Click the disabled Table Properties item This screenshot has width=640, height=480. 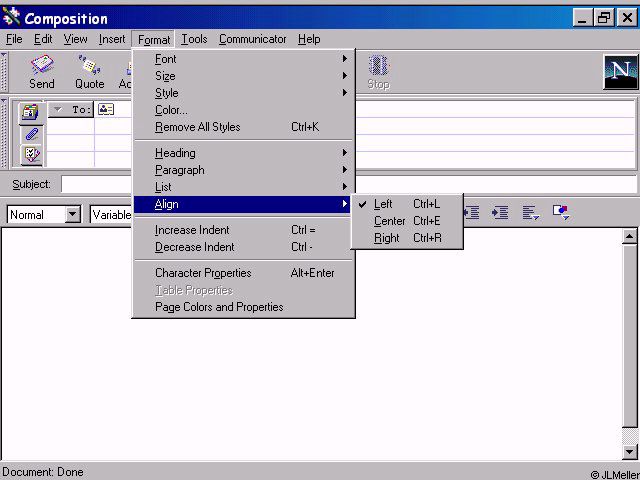[x=244, y=290]
